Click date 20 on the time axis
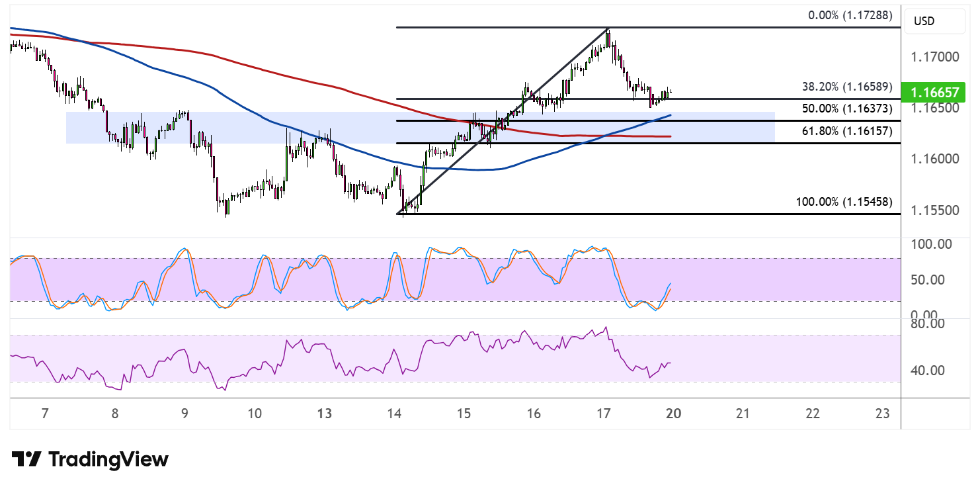 673,414
